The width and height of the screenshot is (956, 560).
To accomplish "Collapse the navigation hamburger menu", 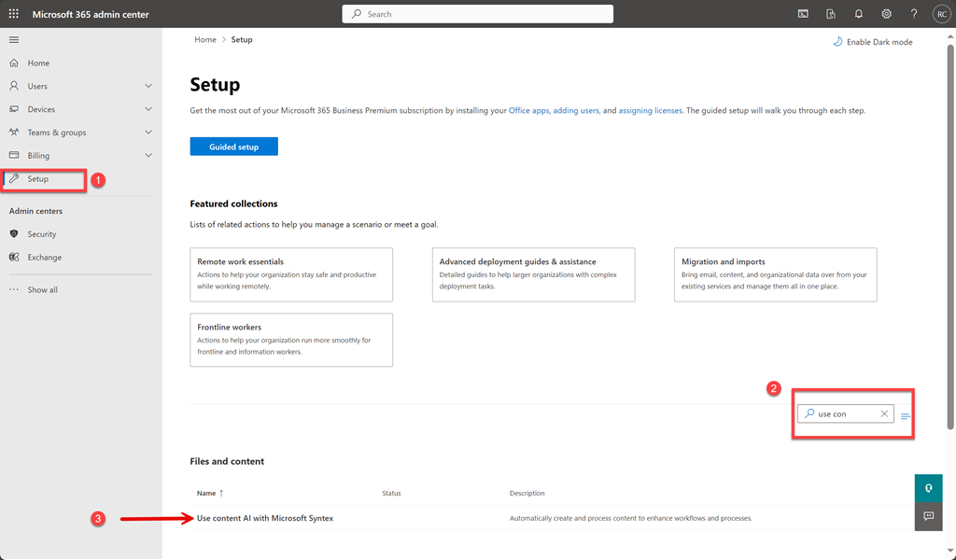I will point(14,40).
